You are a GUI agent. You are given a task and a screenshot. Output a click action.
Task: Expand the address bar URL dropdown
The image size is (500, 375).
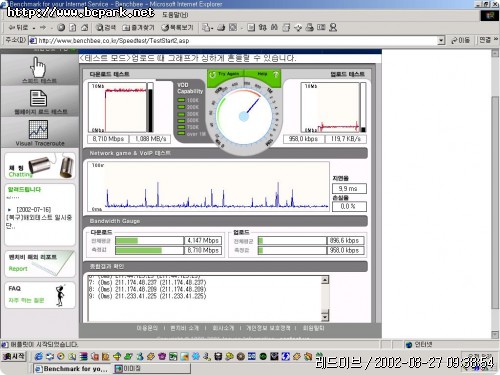[441, 41]
